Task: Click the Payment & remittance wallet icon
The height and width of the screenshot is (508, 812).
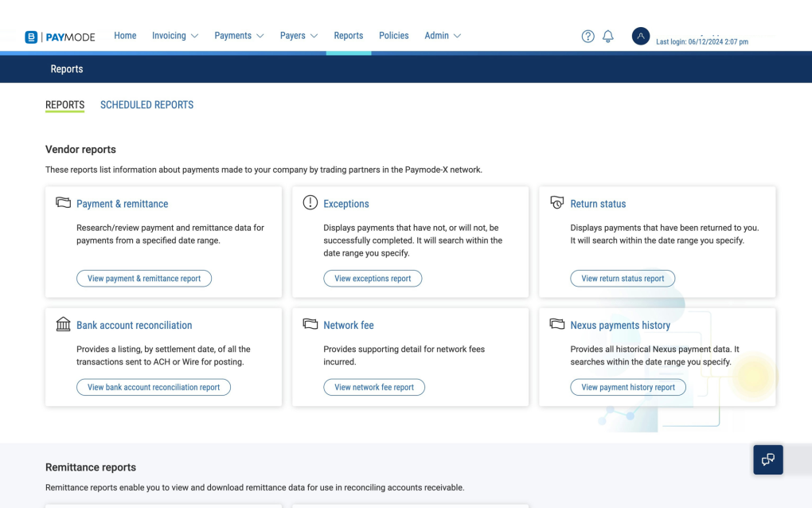Action: pos(63,203)
